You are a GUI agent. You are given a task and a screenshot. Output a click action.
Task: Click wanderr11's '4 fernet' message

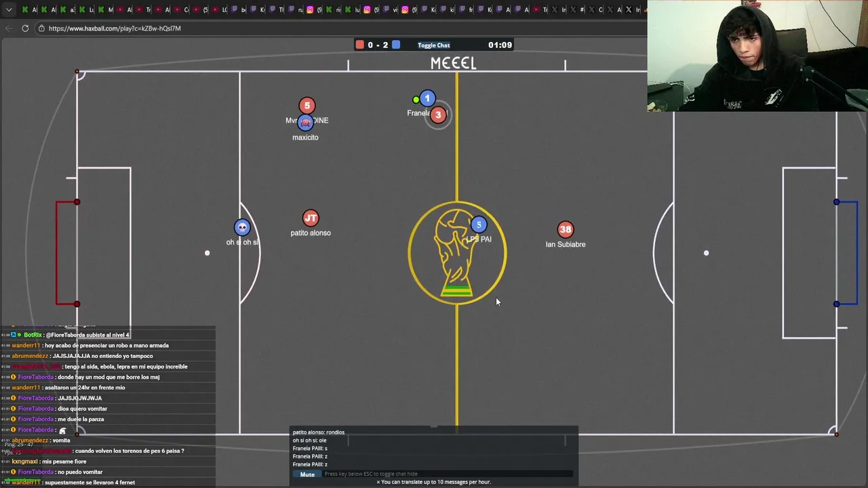coord(73,483)
